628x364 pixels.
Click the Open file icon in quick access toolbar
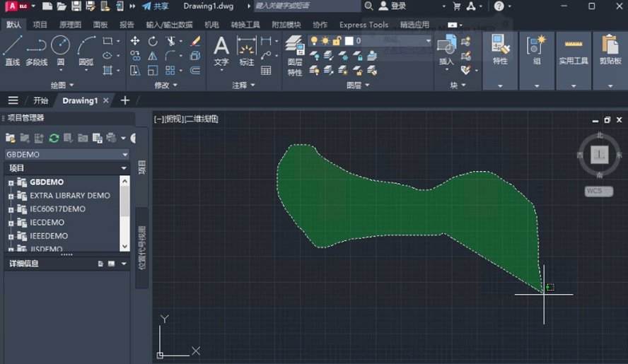[62, 6]
